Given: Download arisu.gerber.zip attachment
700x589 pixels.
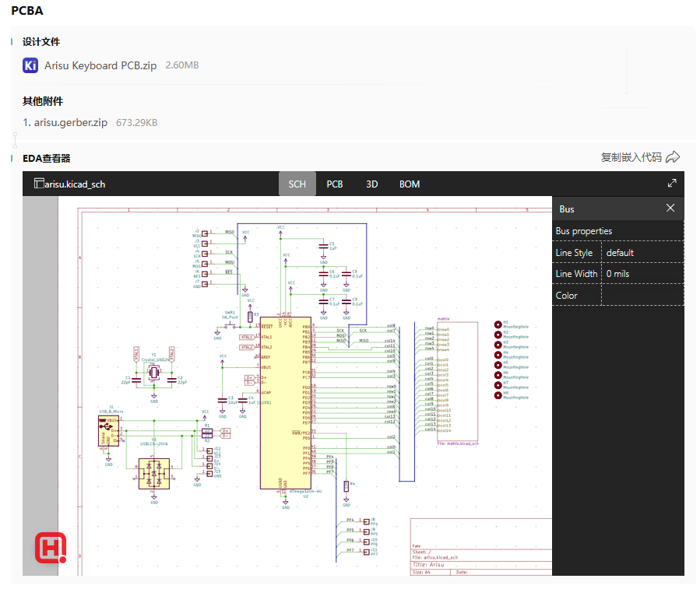Looking at the screenshot, I should [71, 122].
